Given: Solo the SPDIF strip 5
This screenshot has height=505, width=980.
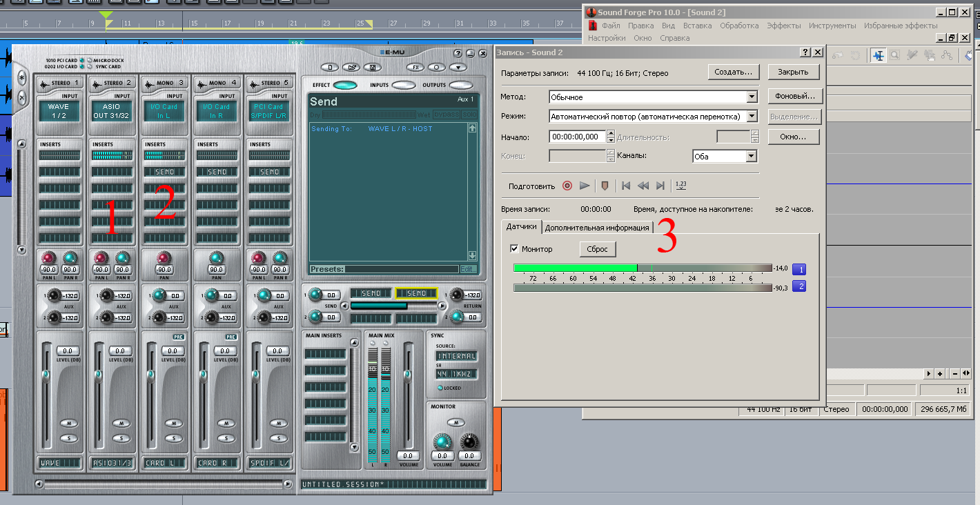Looking at the screenshot, I should click(x=277, y=438).
